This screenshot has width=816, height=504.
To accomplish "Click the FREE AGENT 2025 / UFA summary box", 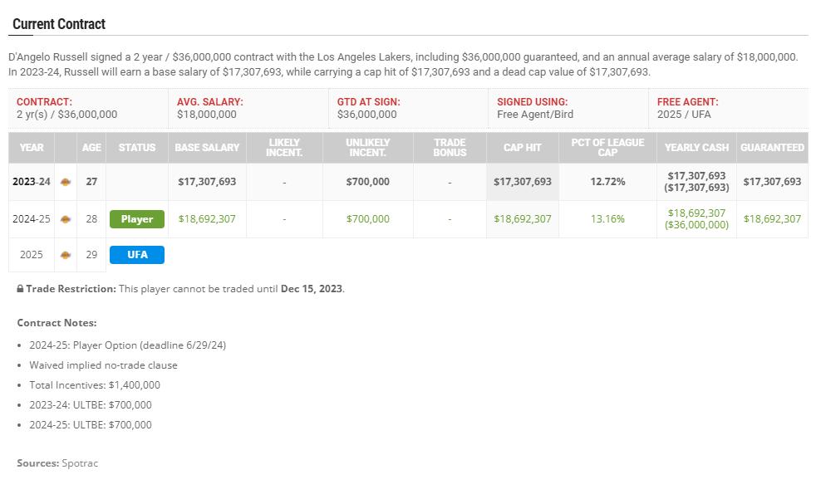I will click(x=729, y=108).
